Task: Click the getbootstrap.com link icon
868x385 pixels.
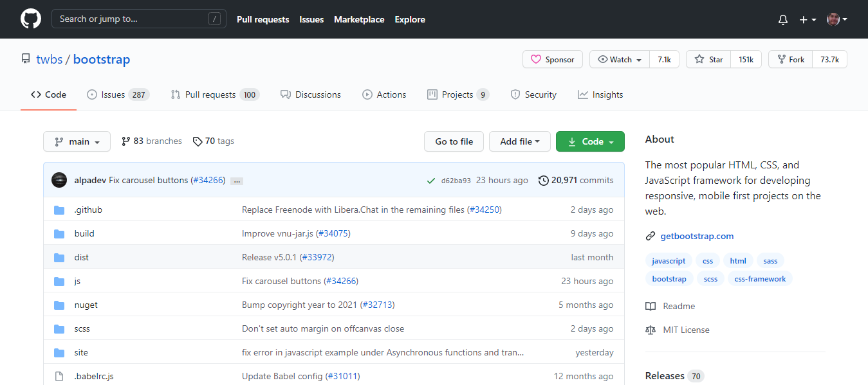Action: pyautogui.click(x=650, y=236)
